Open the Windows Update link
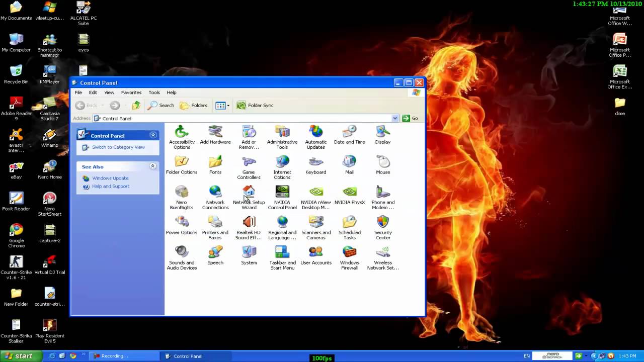Image resolution: width=644 pixels, height=362 pixels. click(110, 178)
